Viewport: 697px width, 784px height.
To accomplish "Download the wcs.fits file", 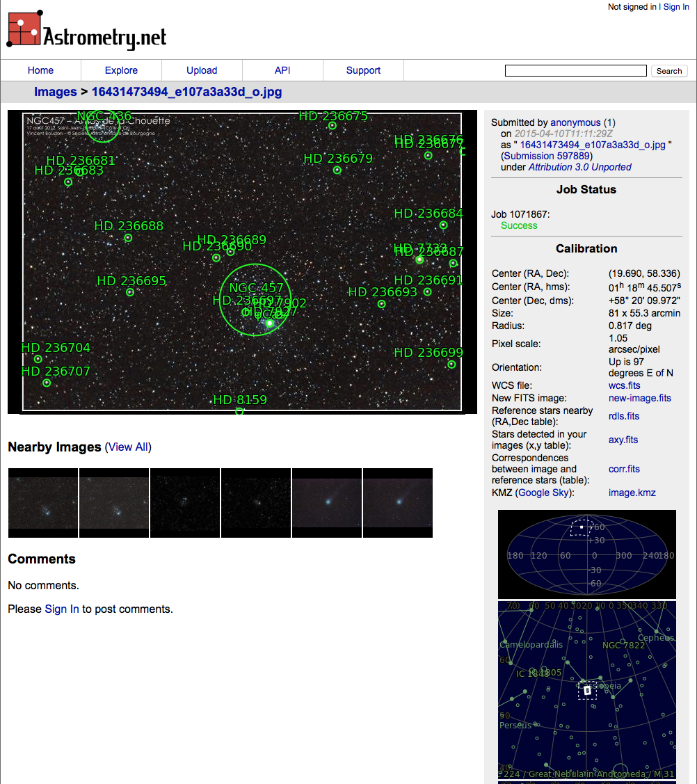I will pos(624,385).
